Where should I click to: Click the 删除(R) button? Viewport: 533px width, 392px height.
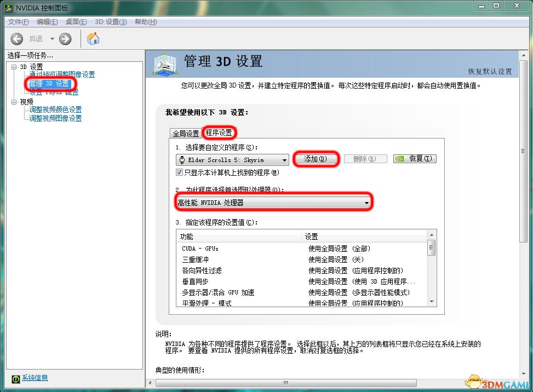[365, 159]
